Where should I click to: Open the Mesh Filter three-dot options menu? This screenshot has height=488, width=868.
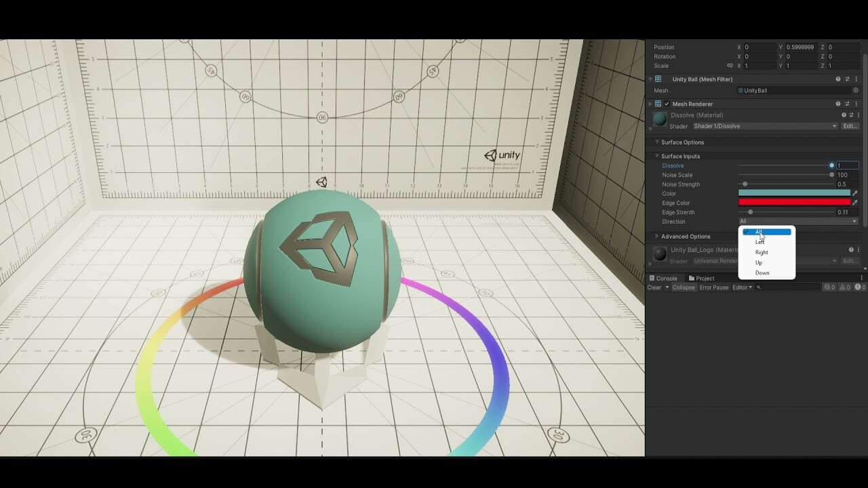[856, 79]
